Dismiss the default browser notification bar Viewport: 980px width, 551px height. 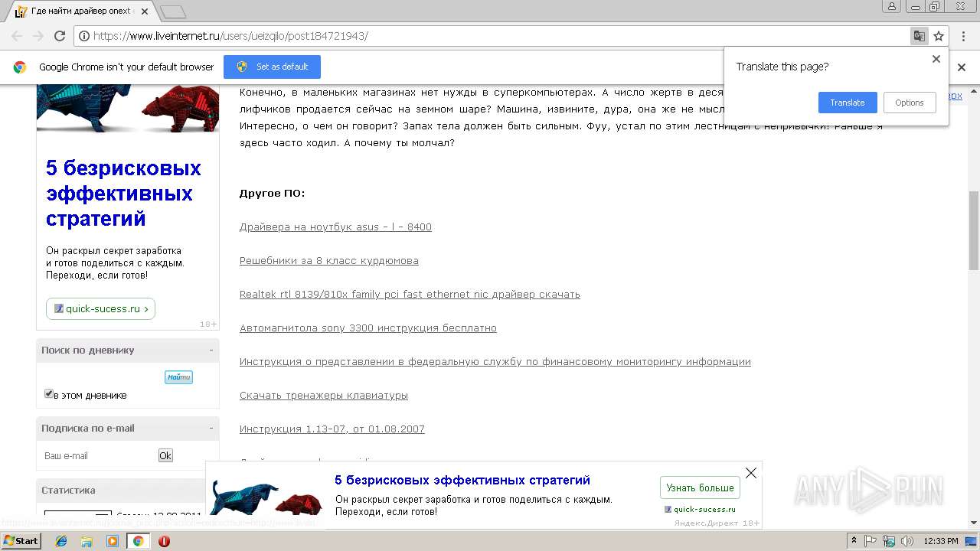click(962, 67)
